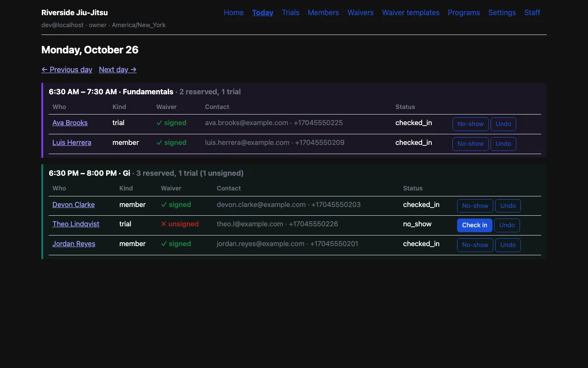The height and width of the screenshot is (368, 588).
Task: View Jordan Reyes' profile
Action: click(x=74, y=244)
